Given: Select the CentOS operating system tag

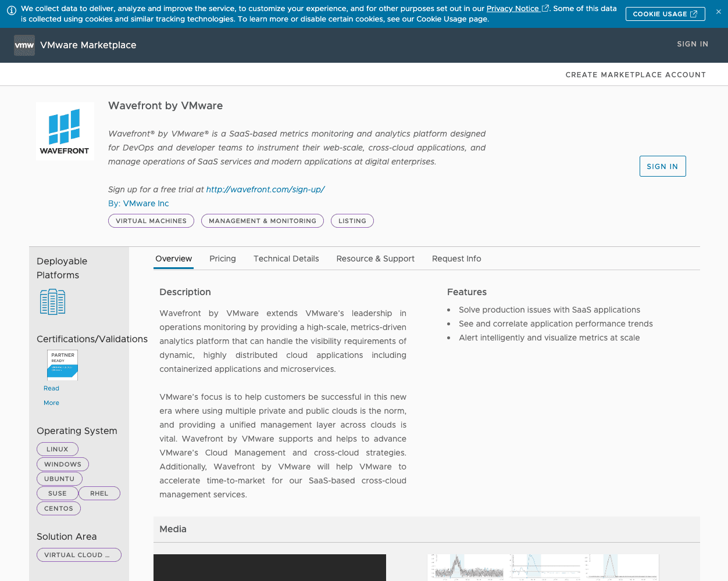Looking at the screenshot, I should [59, 508].
